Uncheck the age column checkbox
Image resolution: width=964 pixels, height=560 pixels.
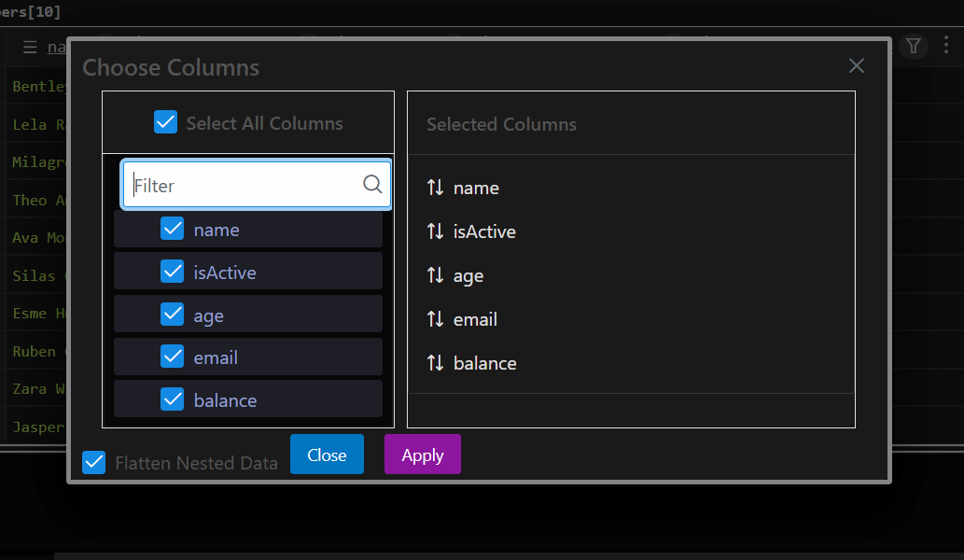coord(173,314)
